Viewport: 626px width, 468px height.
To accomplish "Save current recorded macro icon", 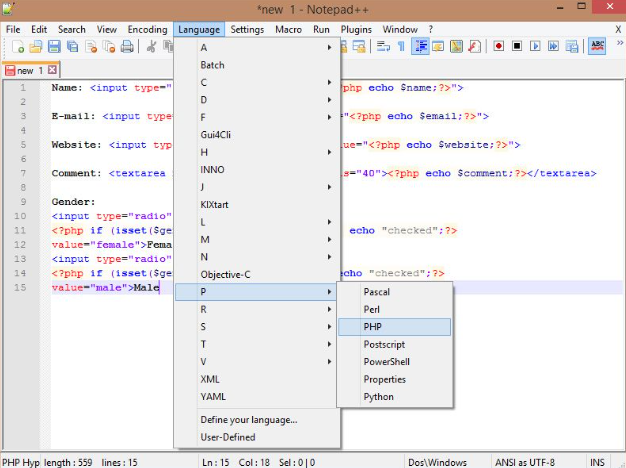I will coord(572,46).
